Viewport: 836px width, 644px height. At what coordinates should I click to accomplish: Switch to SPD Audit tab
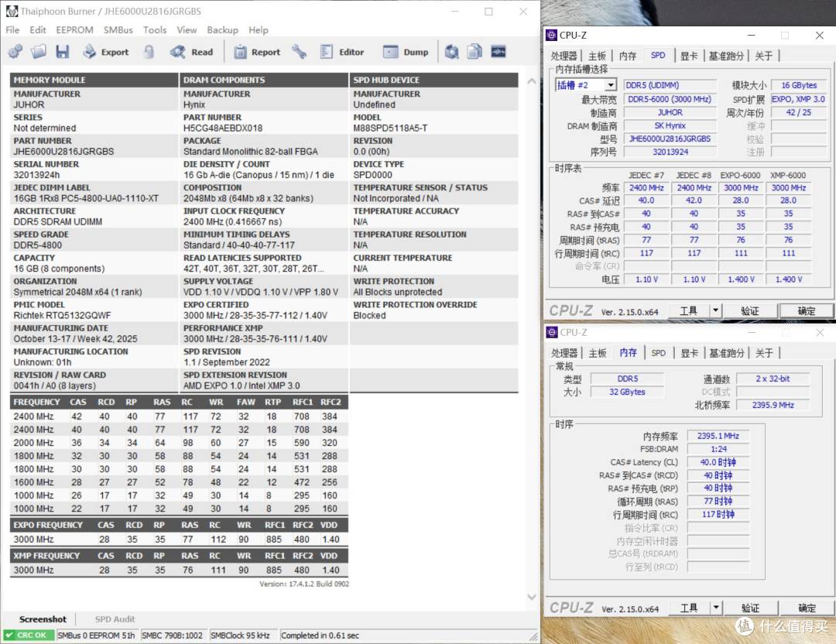click(x=115, y=619)
